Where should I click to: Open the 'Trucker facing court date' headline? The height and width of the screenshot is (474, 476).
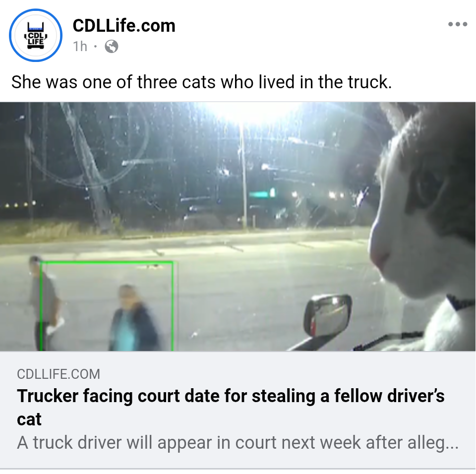pos(231,408)
